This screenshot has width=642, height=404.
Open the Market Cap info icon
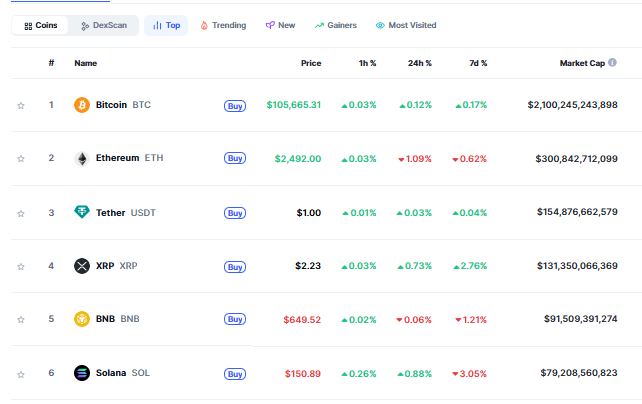pos(612,63)
